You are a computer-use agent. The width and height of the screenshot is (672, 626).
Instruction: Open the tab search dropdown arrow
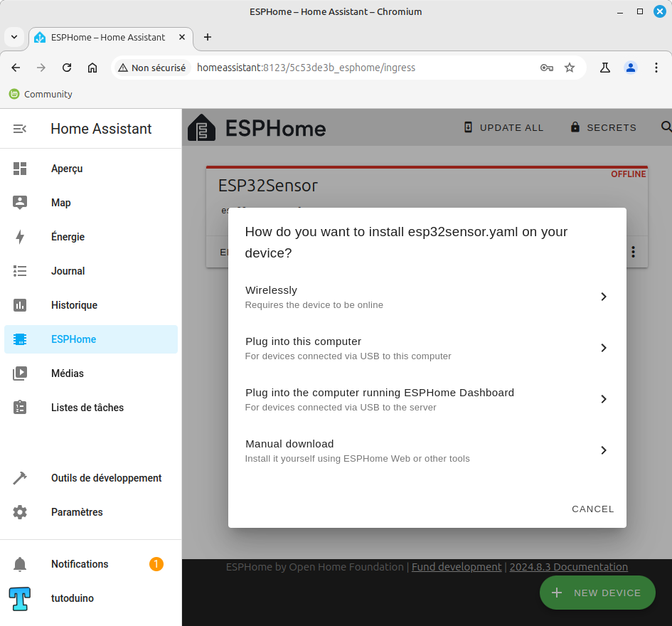pos(14,37)
